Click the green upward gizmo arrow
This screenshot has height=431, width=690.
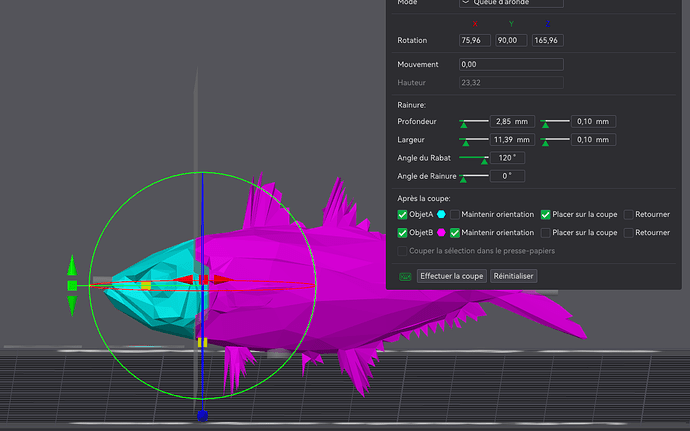72,265
